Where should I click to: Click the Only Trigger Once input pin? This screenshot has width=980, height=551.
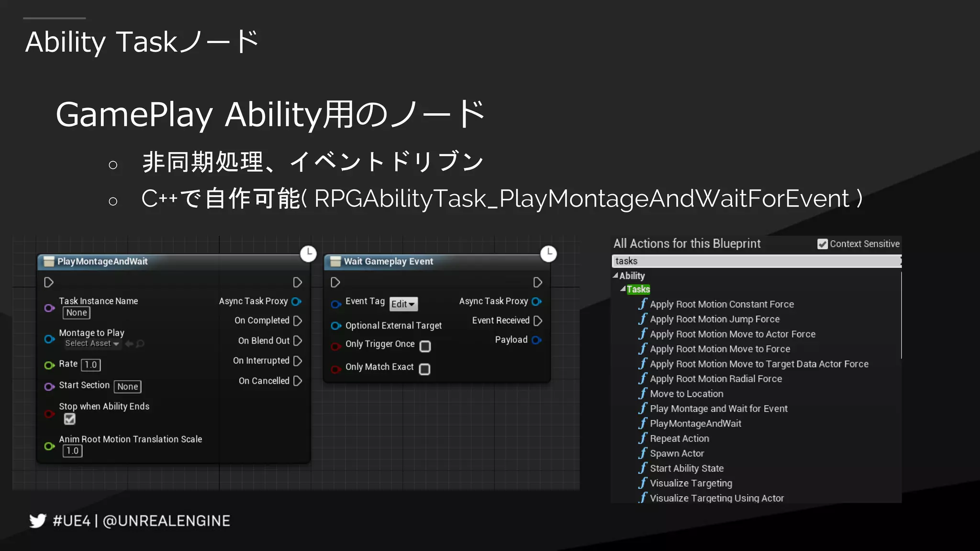click(x=336, y=346)
